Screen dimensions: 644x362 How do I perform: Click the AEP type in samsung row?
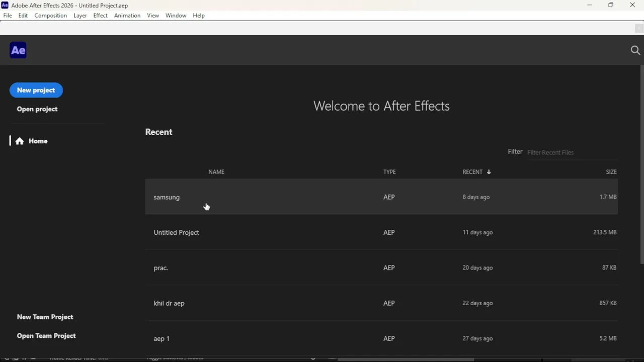(x=389, y=197)
